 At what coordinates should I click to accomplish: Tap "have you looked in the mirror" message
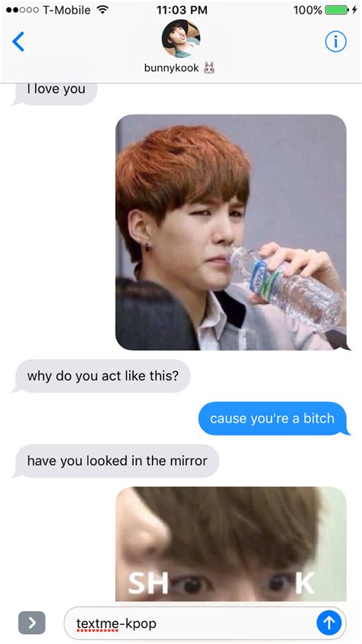click(117, 461)
